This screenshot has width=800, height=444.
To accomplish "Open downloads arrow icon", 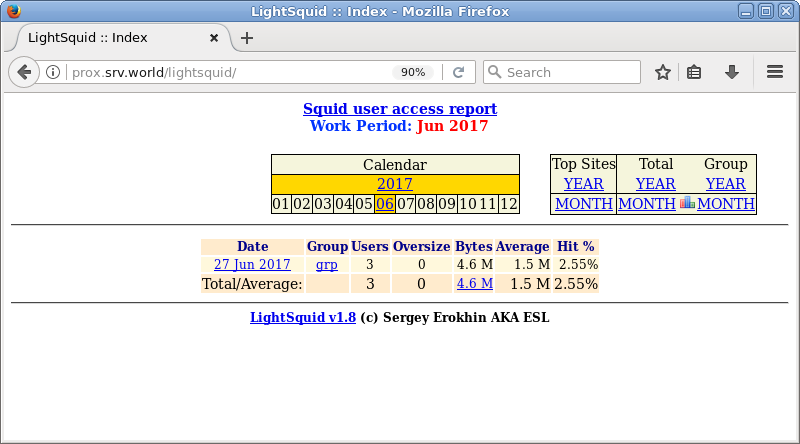I will point(732,72).
